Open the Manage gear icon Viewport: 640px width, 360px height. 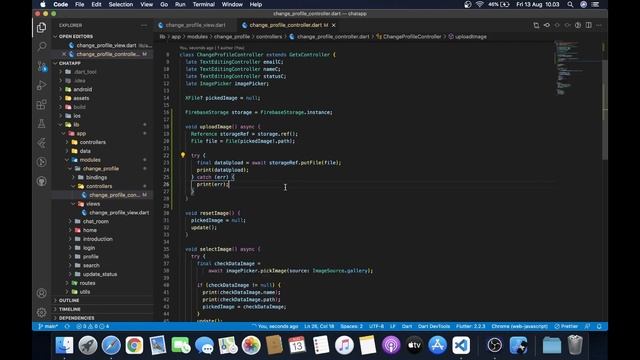click(41, 312)
